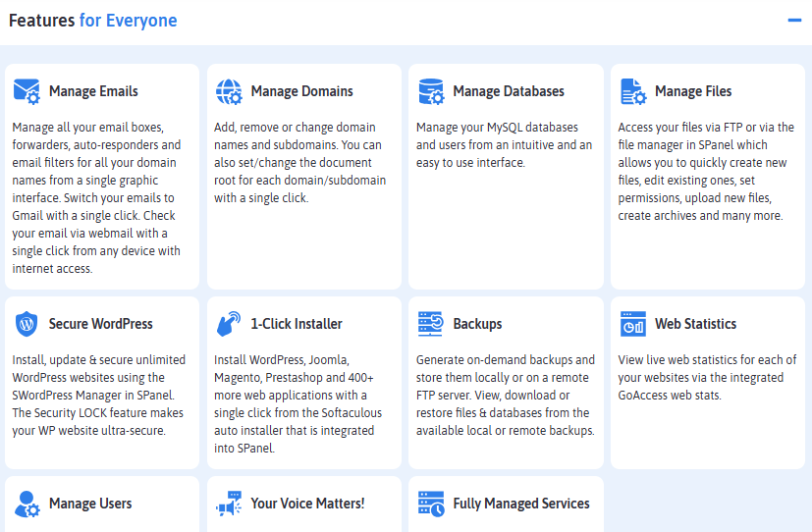The width and height of the screenshot is (812, 532).
Task: Click the on-demand backups description text
Action: click(506, 395)
